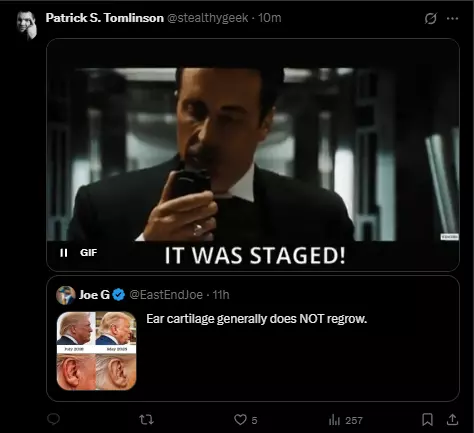Click Joe G's blue verified badge

pyautogui.click(x=118, y=295)
